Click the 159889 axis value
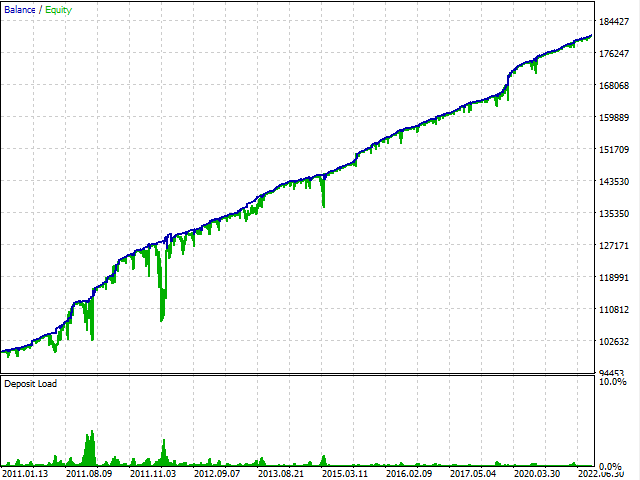This screenshot has height=480, width=640. [x=614, y=118]
